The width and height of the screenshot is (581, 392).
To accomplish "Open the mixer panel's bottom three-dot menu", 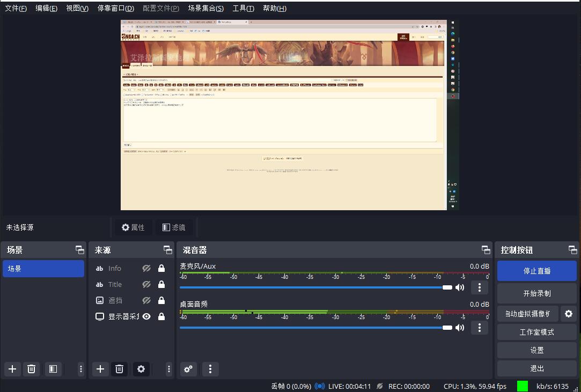I will coord(210,369).
